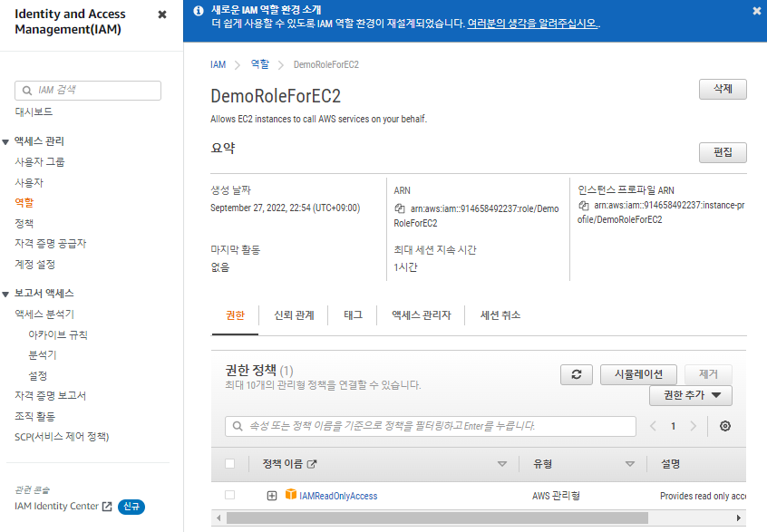Switch to the 신뢰 관계 tab
The width and height of the screenshot is (767, 532).
pyautogui.click(x=294, y=315)
